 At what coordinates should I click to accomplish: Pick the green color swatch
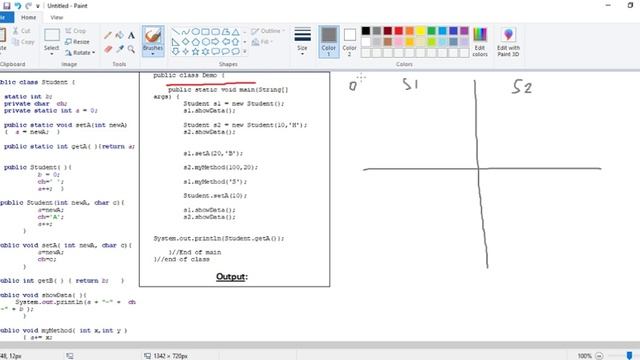(x=431, y=31)
